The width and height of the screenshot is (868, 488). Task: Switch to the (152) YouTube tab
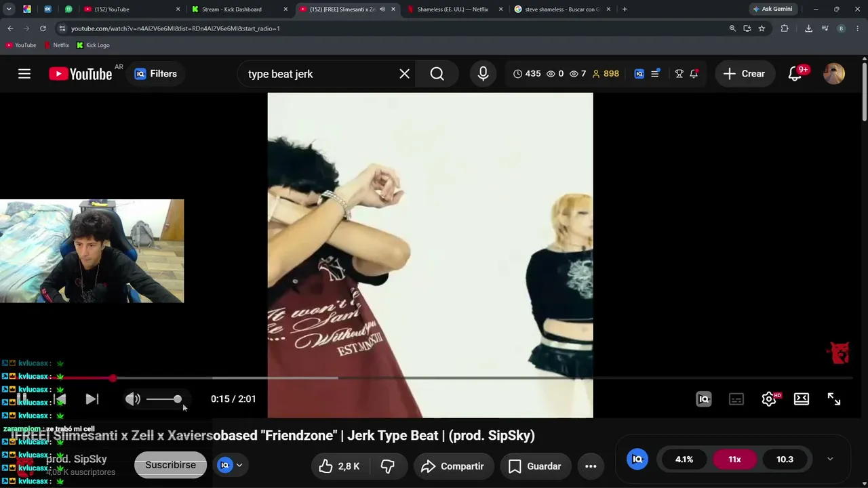(x=132, y=9)
